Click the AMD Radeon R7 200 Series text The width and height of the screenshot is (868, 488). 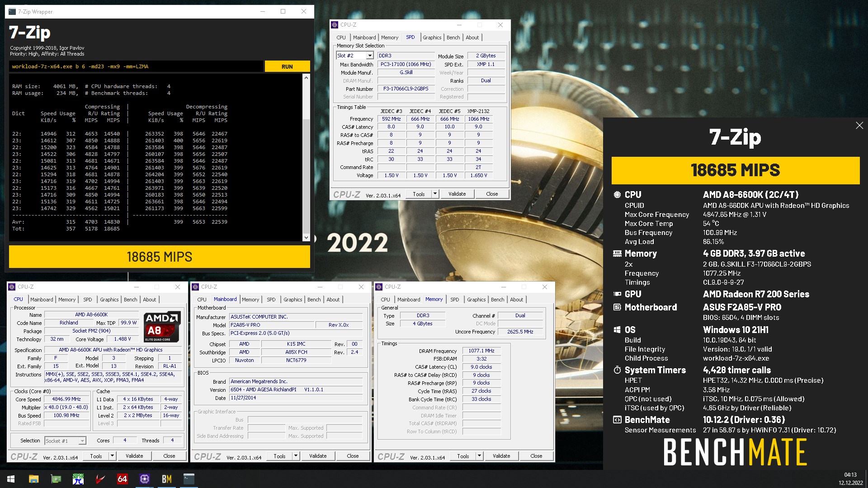click(x=755, y=294)
